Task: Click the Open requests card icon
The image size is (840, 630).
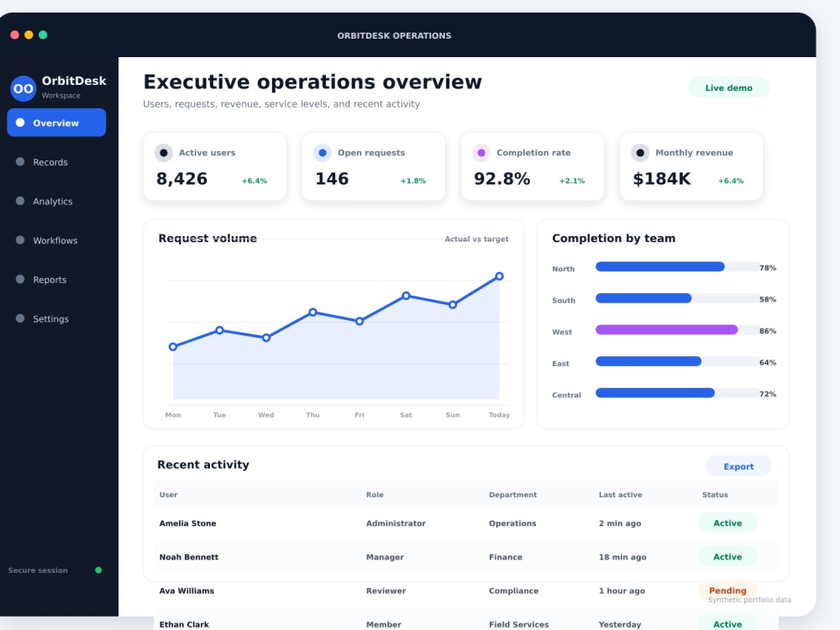Action: tap(323, 153)
